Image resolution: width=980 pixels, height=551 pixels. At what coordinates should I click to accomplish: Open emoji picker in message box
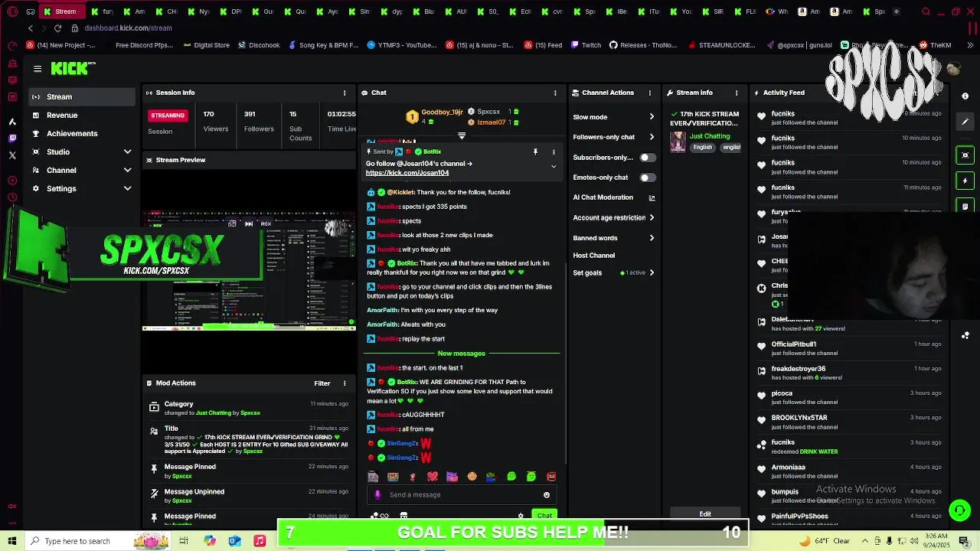547,494
